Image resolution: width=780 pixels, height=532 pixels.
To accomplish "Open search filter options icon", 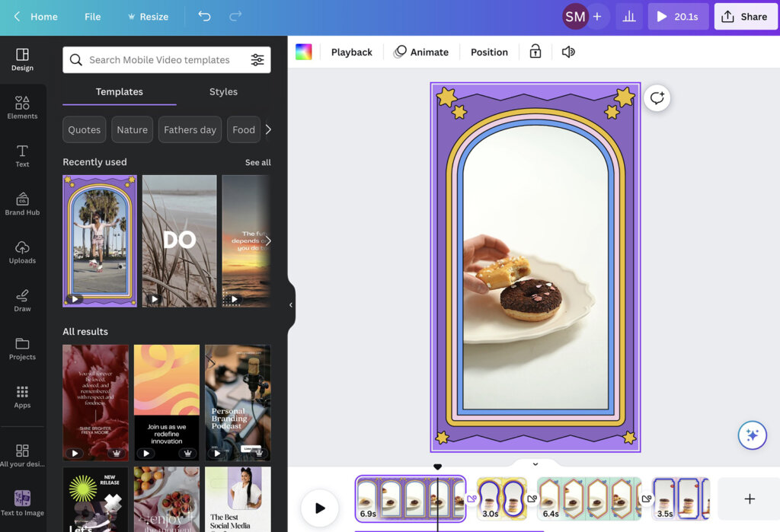I will tap(257, 60).
